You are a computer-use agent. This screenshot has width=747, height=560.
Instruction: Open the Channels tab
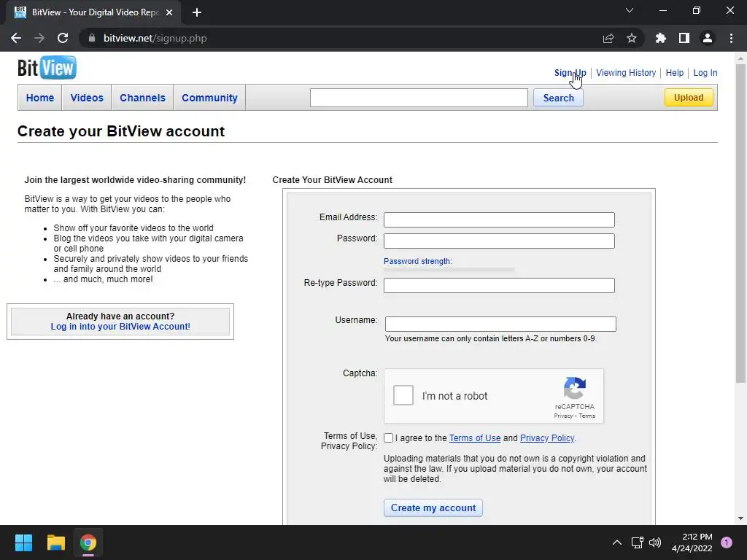coord(142,98)
